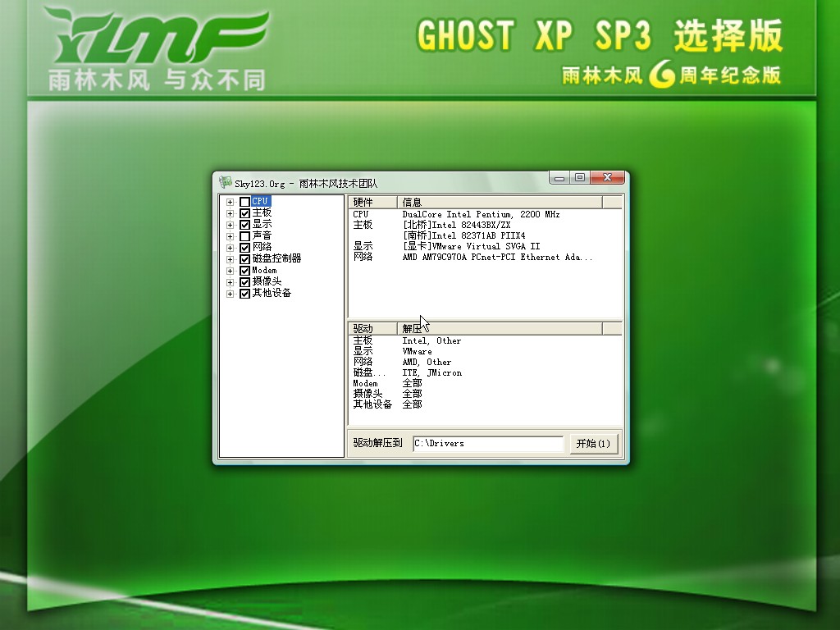Uncheck the 网络 checkbox
The image size is (840, 630).
[x=244, y=248]
